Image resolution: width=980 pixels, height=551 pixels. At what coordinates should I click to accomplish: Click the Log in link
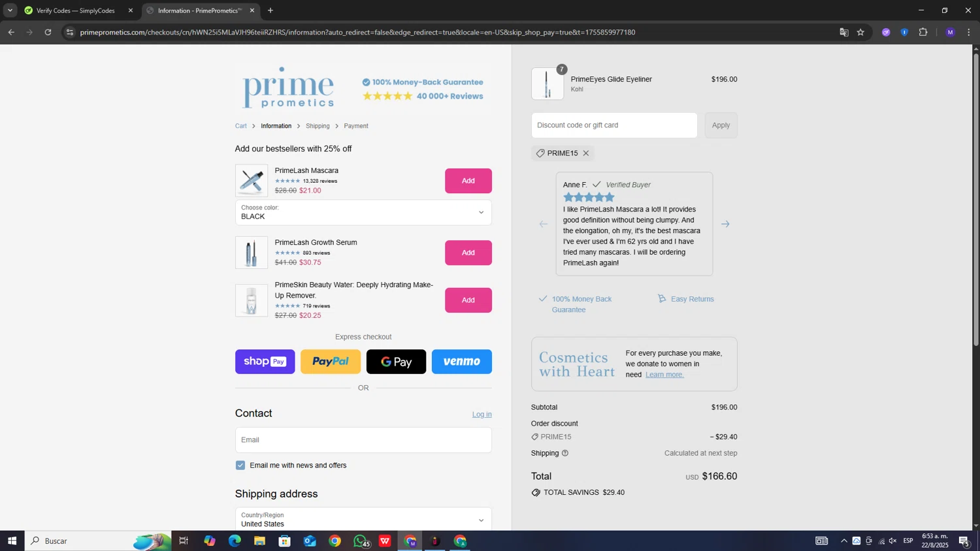(x=482, y=415)
